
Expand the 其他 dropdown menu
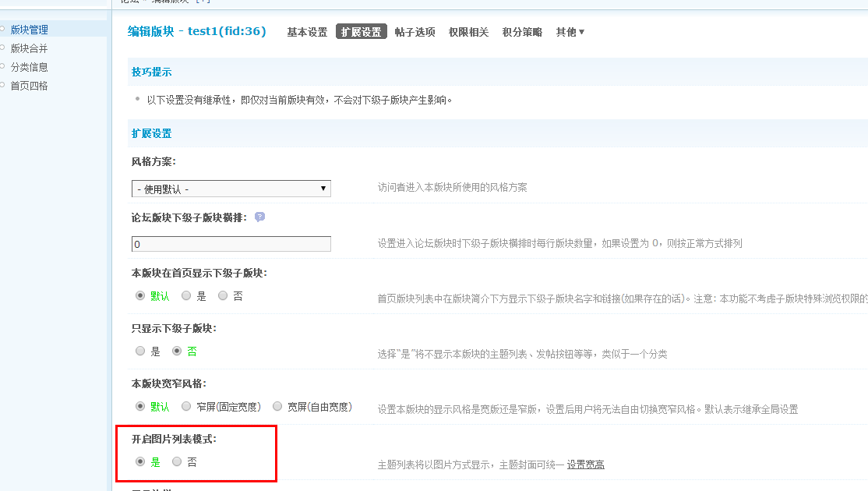(x=570, y=32)
